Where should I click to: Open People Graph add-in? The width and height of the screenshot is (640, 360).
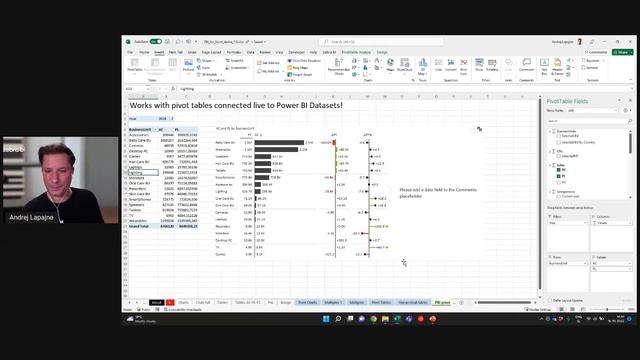click(300, 74)
